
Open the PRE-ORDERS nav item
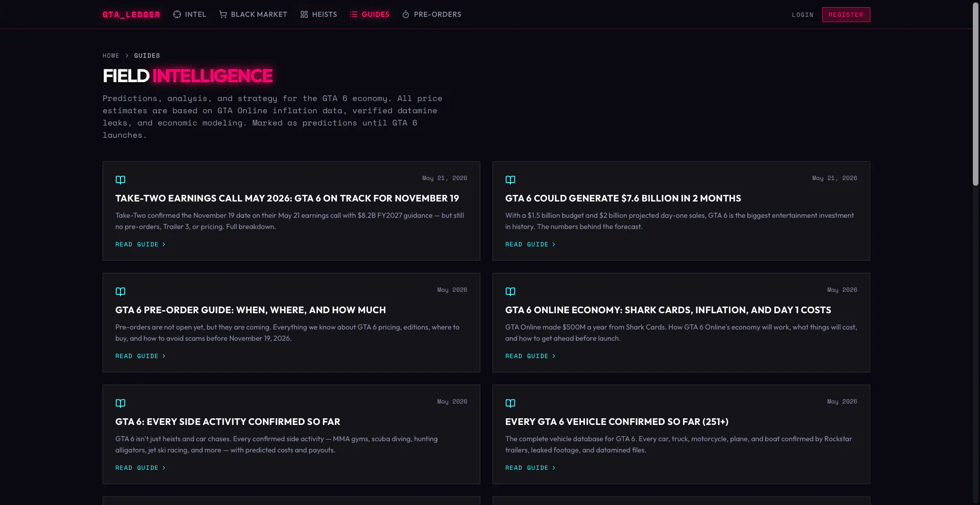(x=431, y=14)
